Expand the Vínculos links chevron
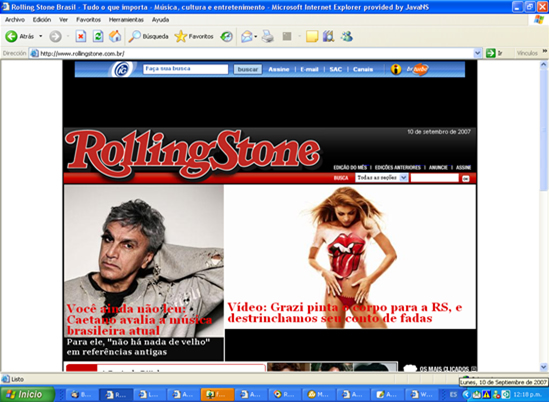The width and height of the screenshot is (549, 402). click(545, 51)
